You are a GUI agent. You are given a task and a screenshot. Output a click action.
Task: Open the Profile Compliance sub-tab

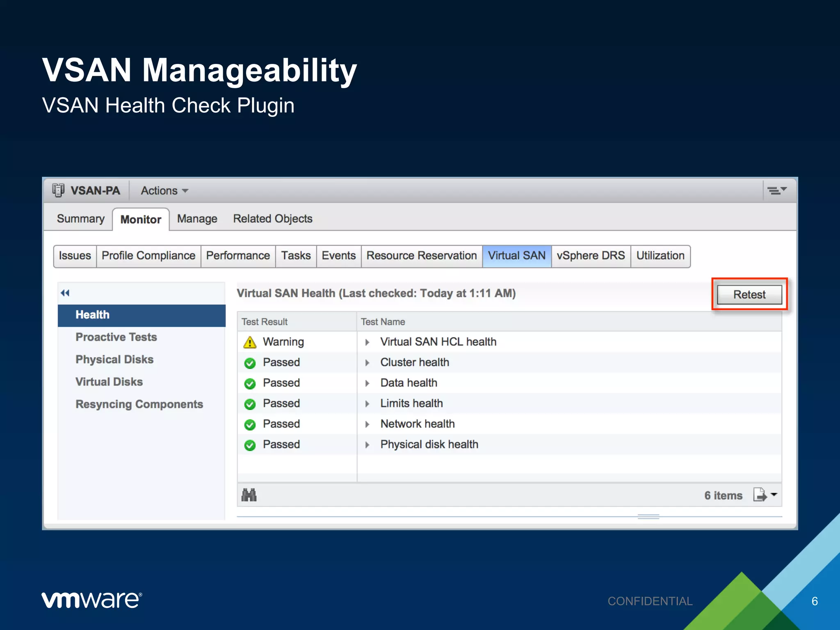[148, 256]
